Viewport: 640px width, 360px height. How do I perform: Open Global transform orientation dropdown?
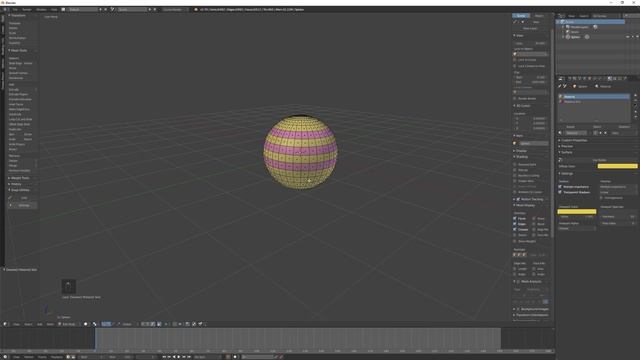click(128, 324)
